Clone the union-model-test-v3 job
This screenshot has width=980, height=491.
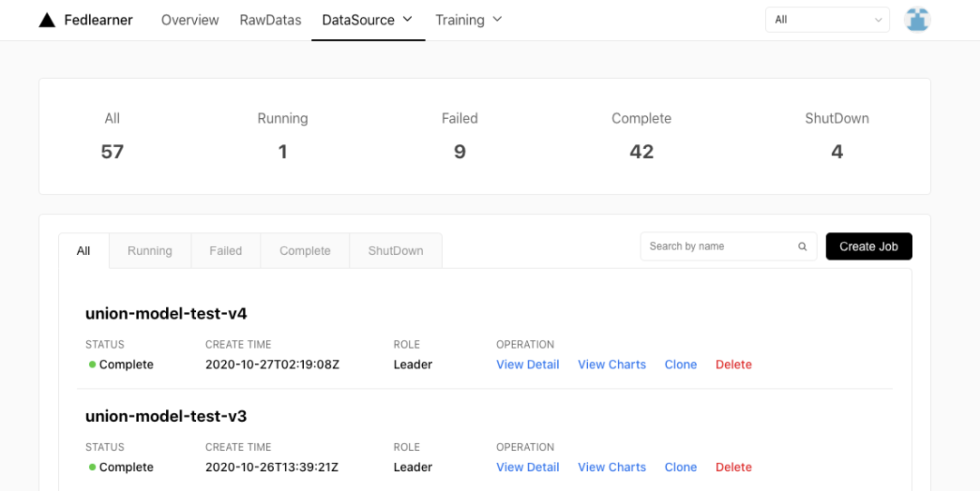681,467
